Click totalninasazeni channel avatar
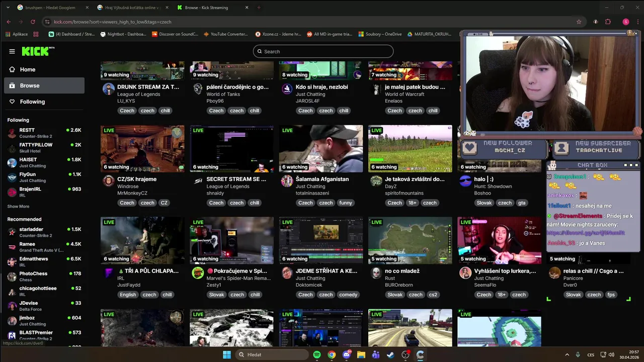 287,181
